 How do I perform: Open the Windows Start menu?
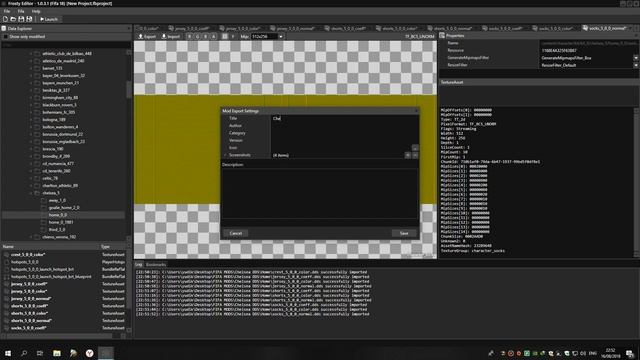coord(7,353)
